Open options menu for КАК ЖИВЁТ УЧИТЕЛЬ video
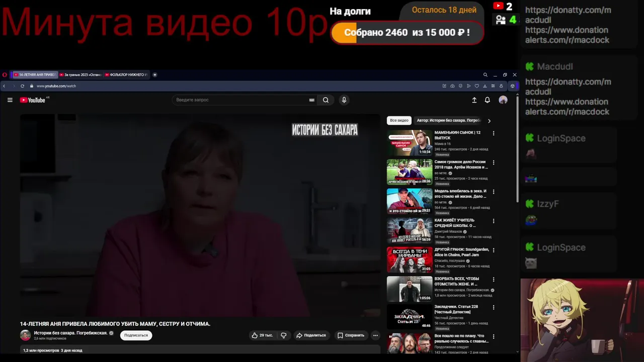This screenshot has width=644, height=362. [x=493, y=221]
